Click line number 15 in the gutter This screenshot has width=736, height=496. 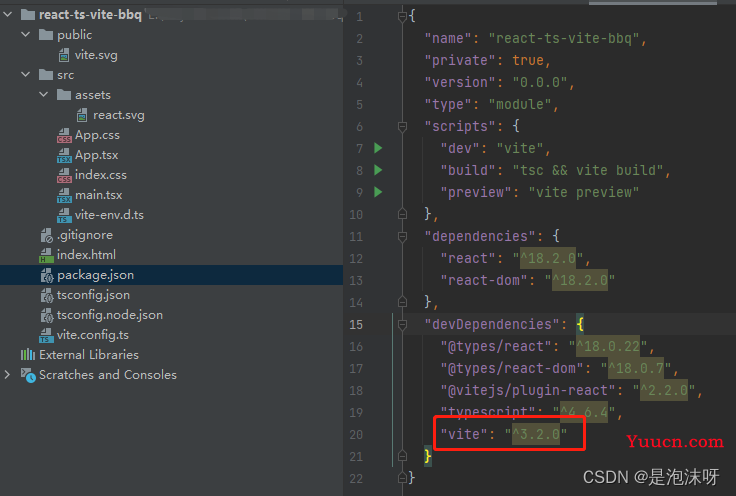pyautogui.click(x=356, y=324)
